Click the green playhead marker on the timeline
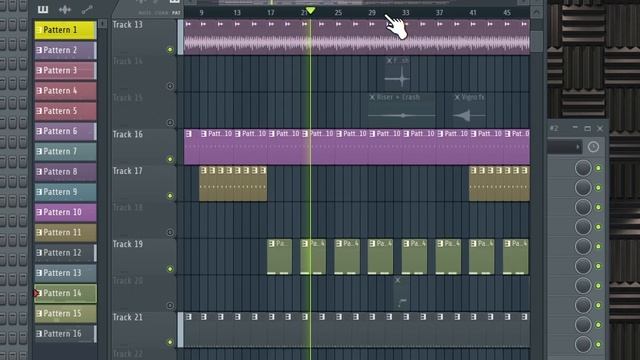Screen dimensions: 640x360 pyautogui.click(x=310, y=11)
